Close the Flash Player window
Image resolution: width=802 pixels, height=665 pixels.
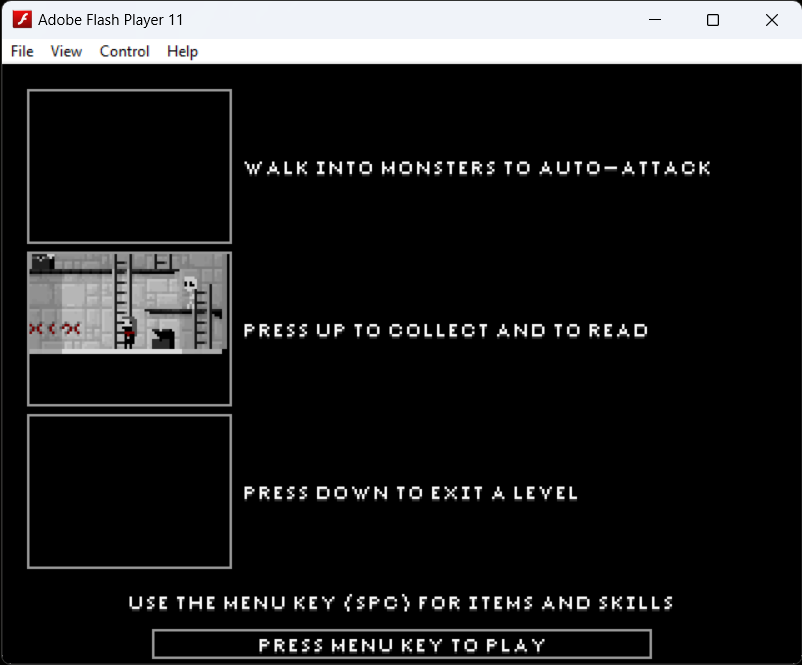point(771,19)
